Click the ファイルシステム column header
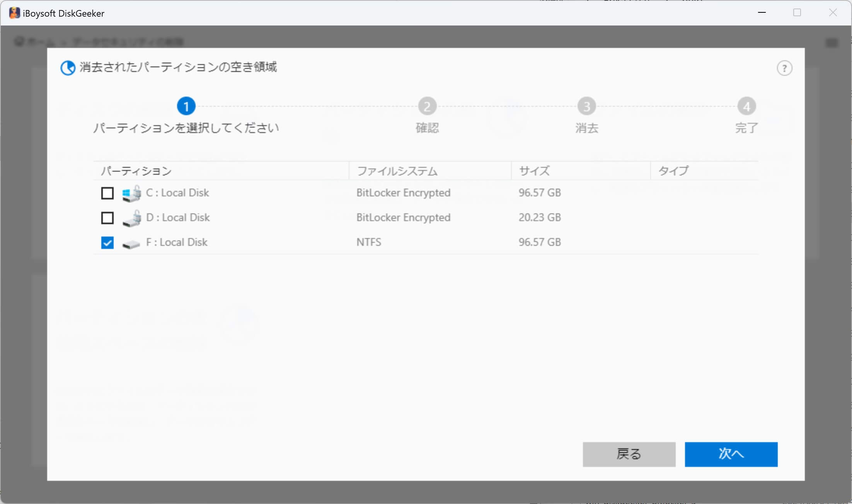The image size is (852, 504). click(430, 171)
